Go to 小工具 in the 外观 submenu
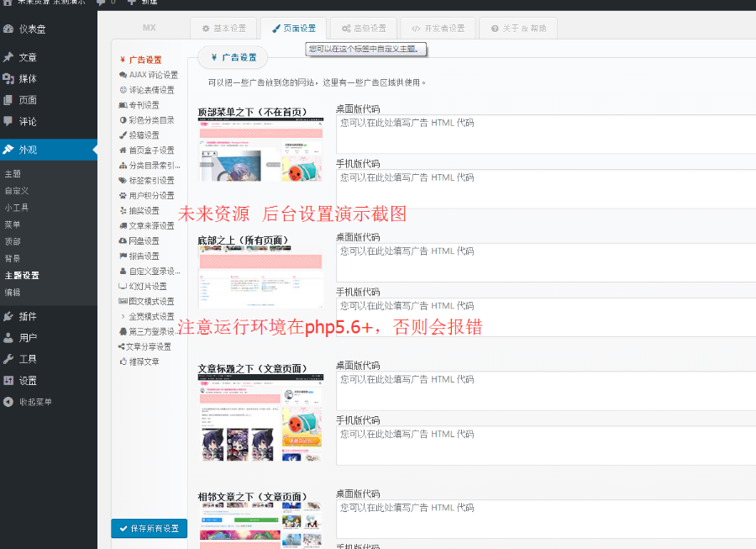 tap(17, 208)
